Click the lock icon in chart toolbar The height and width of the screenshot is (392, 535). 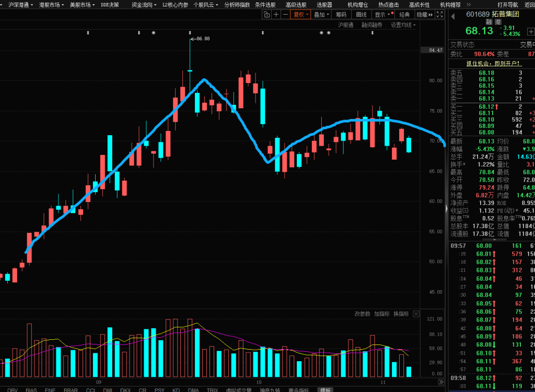coord(266,15)
